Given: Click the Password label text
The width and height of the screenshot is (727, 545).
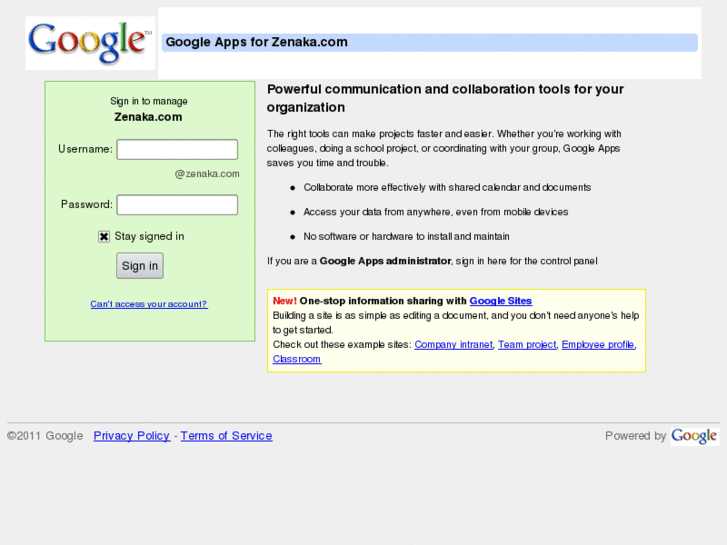Looking at the screenshot, I should click(86, 205).
